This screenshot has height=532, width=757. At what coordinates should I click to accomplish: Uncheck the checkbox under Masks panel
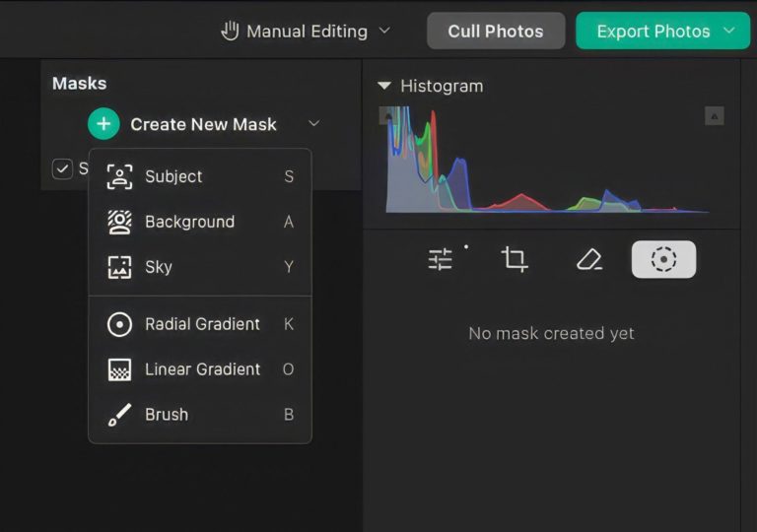[62, 169]
